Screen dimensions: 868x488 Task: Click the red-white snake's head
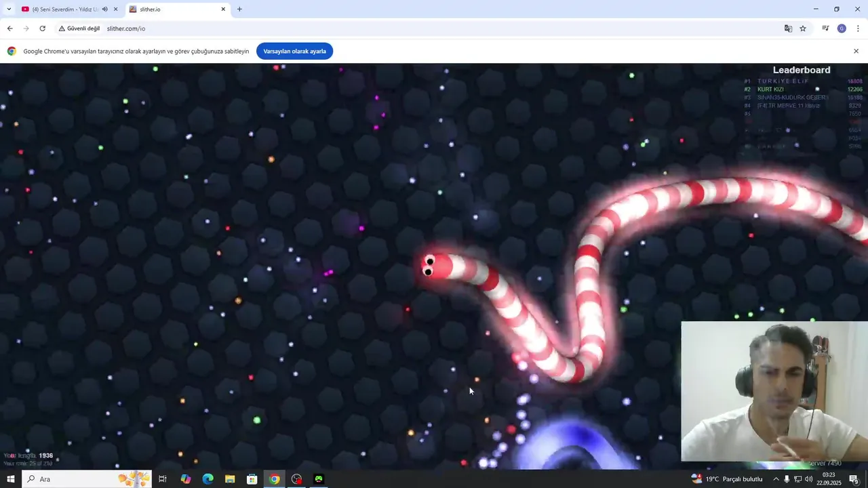(x=434, y=266)
